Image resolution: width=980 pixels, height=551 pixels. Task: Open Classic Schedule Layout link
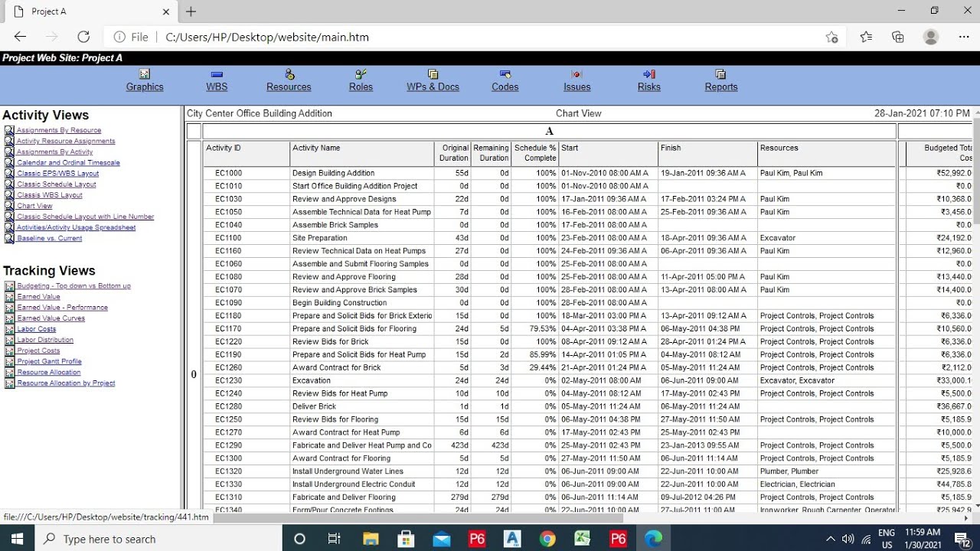click(x=56, y=184)
